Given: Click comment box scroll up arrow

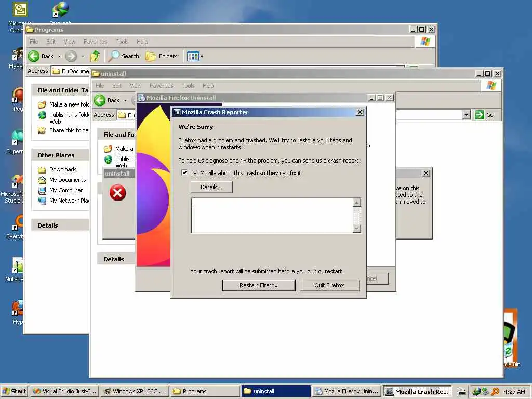Looking at the screenshot, I should pos(356,203).
